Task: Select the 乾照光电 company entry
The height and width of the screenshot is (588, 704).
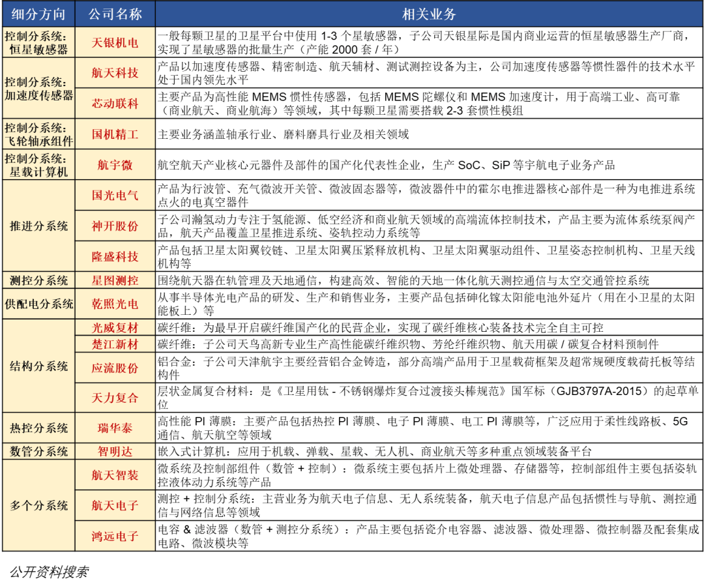Action: pos(115,304)
